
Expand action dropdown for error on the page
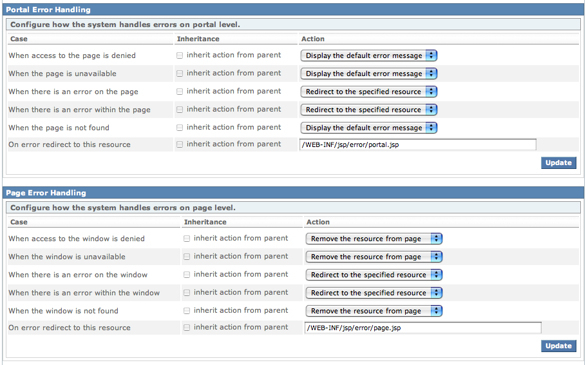(368, 92)
